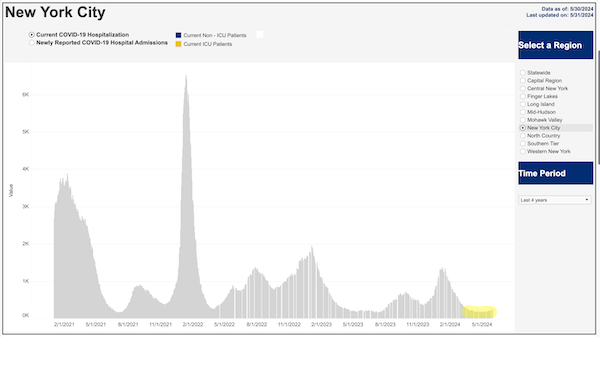Click the Current ICU Patients yellow legend swatch

[x=178, y=44]
